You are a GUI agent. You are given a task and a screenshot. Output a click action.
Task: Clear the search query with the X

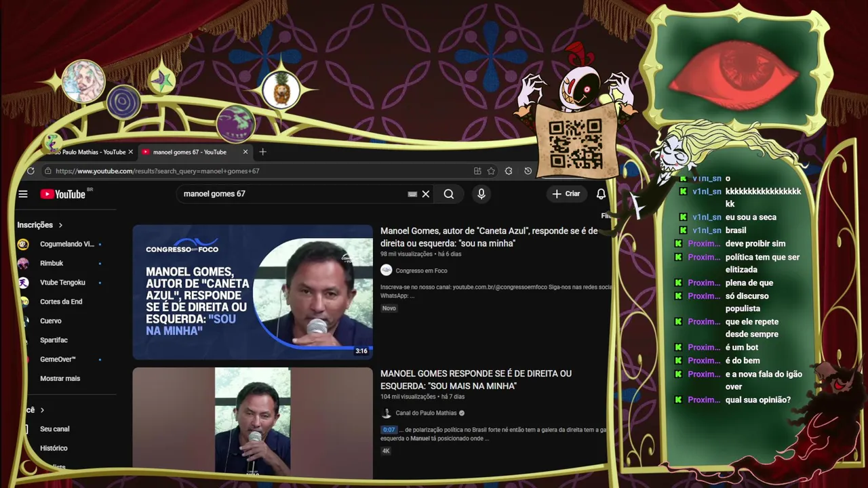click(x=426, y=194)
